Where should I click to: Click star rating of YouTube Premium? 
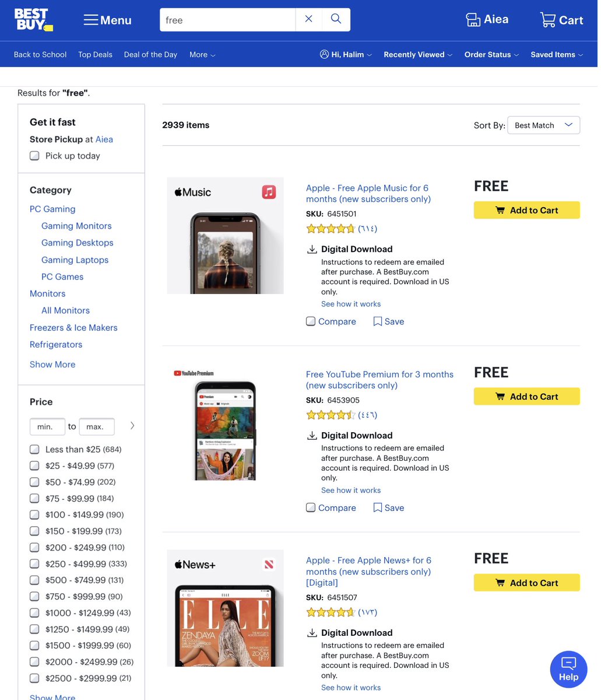click(330, 415)
